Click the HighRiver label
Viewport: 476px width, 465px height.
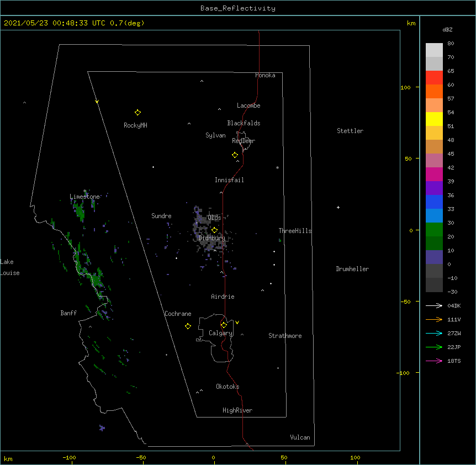(237, 410)
